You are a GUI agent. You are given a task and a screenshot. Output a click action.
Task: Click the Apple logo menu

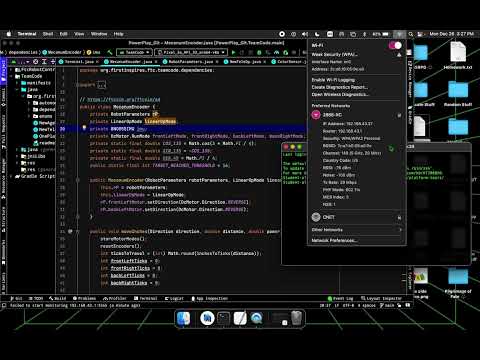(9, 34)
